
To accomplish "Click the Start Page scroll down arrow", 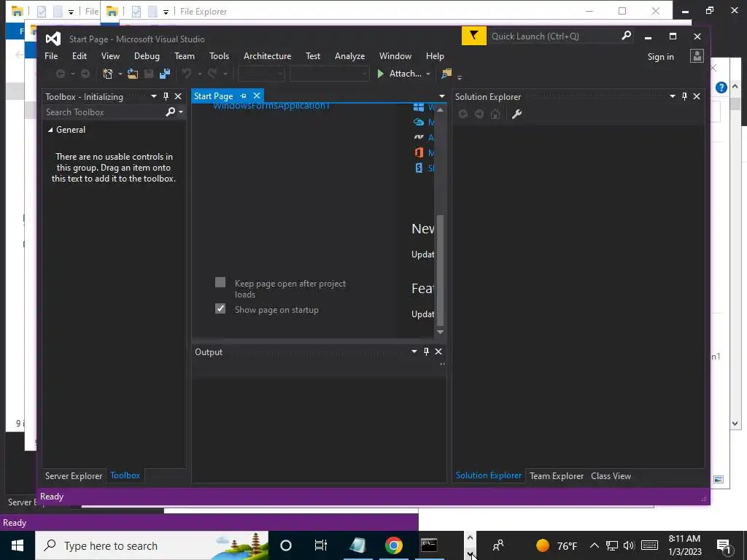I will (x=440, y=332).
